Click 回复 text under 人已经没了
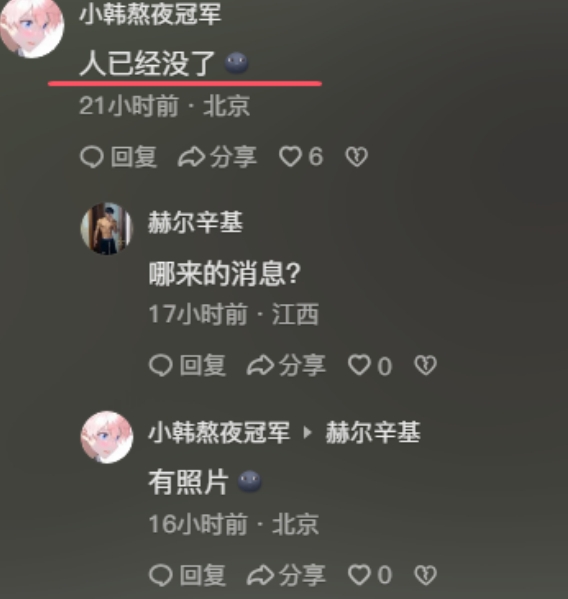The image size is (568, 599). click(x=134, y=157)
